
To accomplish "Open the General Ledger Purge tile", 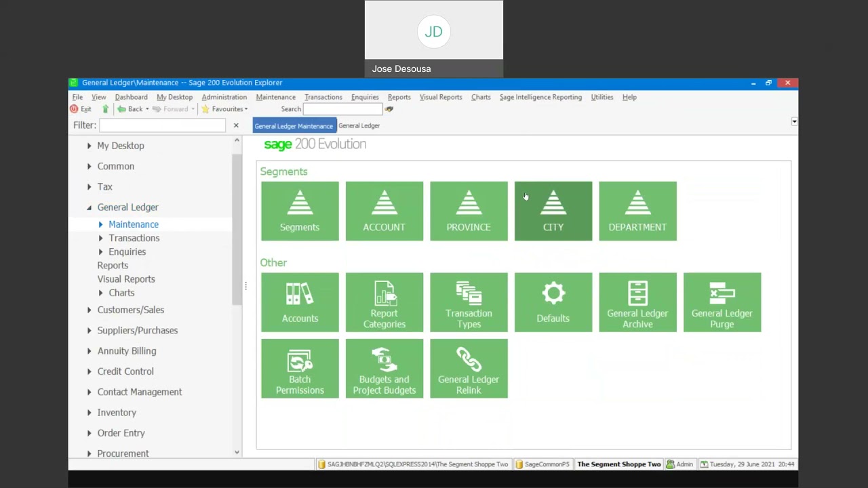I will click(x=722, y=302).
